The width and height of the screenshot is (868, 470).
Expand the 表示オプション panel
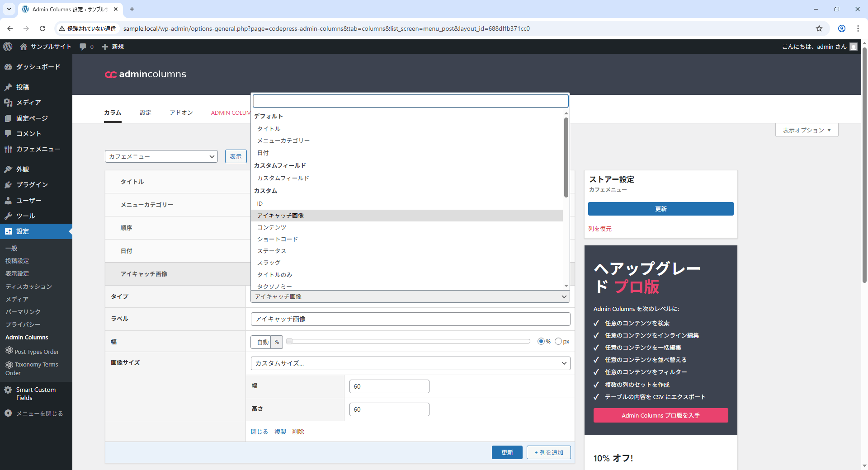[807, 130]
